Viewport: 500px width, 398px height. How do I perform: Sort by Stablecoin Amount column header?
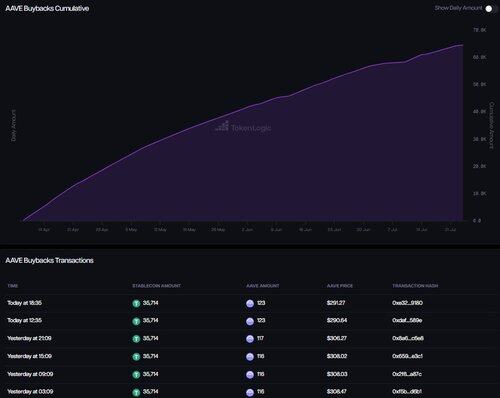pyautogui.click(x=156, y=286)
